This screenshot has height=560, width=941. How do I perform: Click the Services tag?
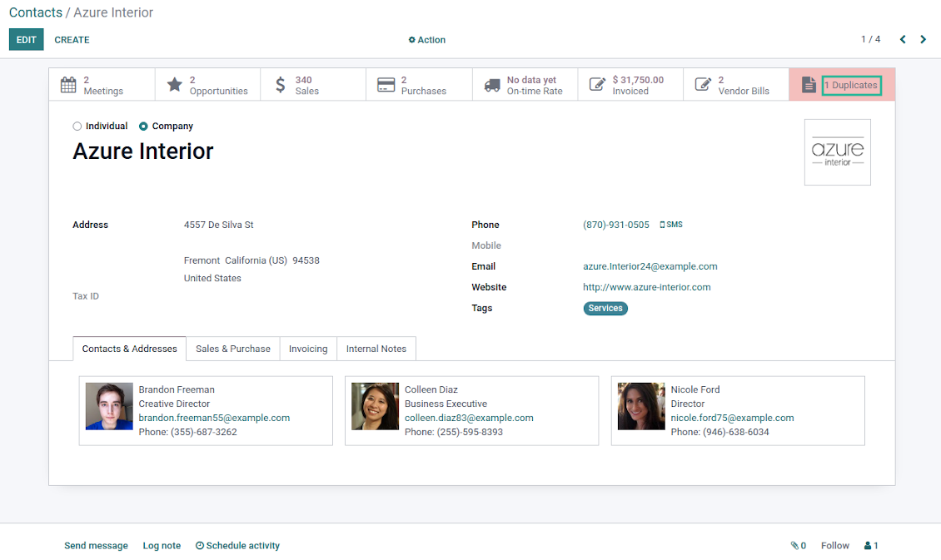click(605, 308)
